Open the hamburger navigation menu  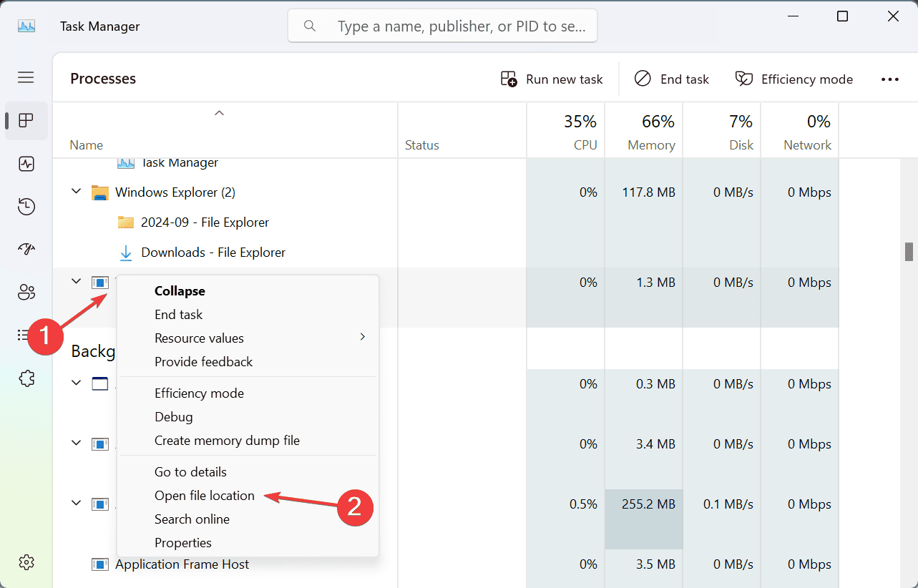pos(26,77)
